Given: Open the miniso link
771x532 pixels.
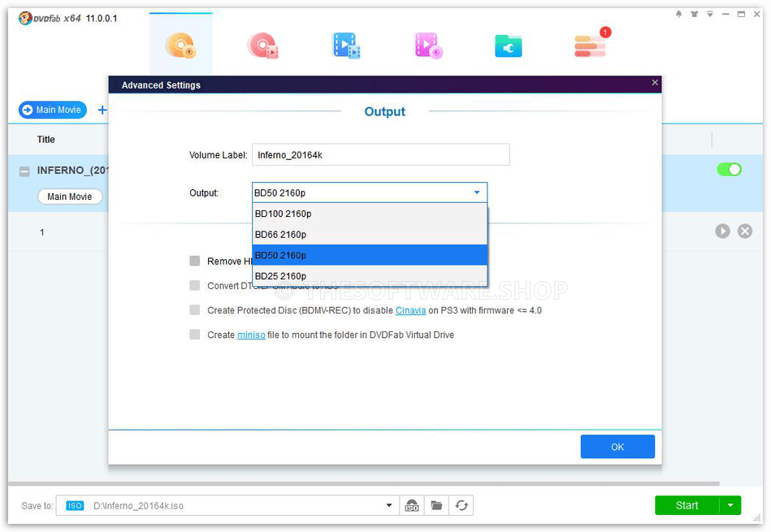Looking at the screenshot, I should 251,335.
